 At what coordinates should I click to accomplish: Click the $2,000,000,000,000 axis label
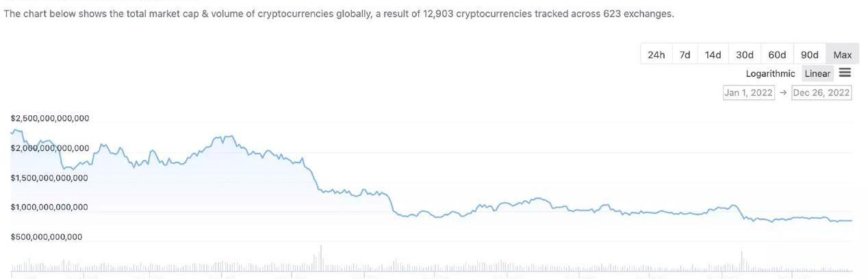[x=50, y=148]
